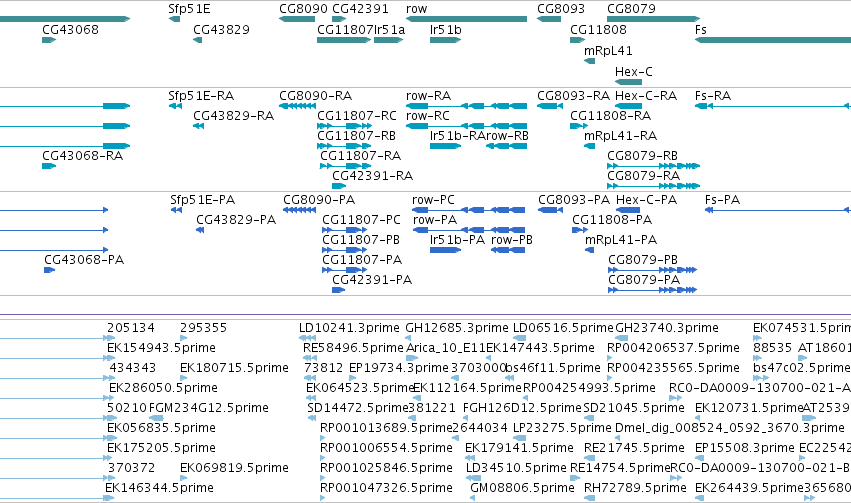Select EST RH72789.5prime

coord(635,488)
